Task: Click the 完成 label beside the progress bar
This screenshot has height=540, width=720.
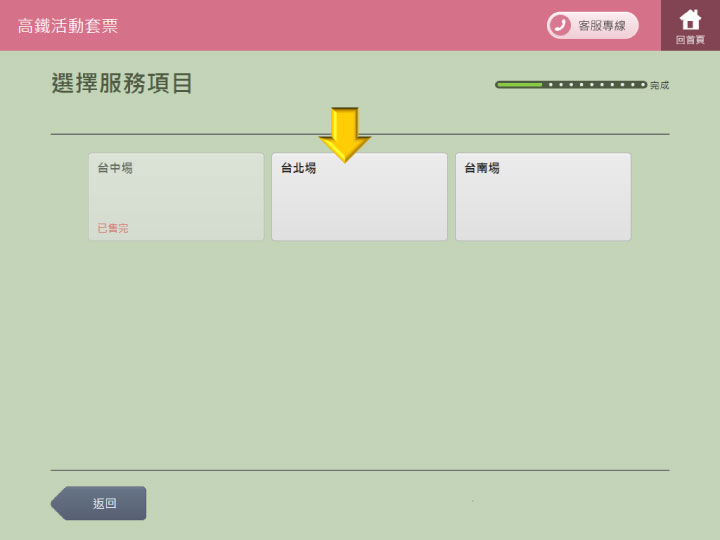Action: coord(659,86)
